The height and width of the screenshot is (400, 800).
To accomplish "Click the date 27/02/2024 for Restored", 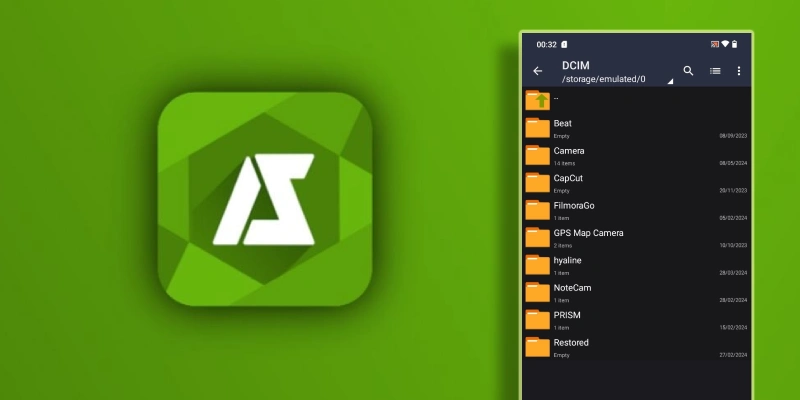I will click(x=733, y=355).
